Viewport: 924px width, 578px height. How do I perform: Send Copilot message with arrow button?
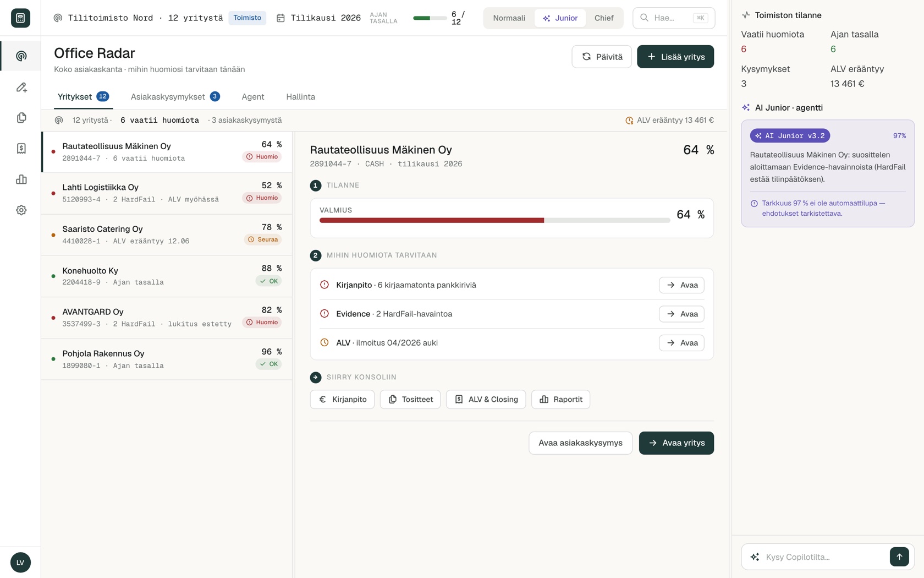(899, 557)
